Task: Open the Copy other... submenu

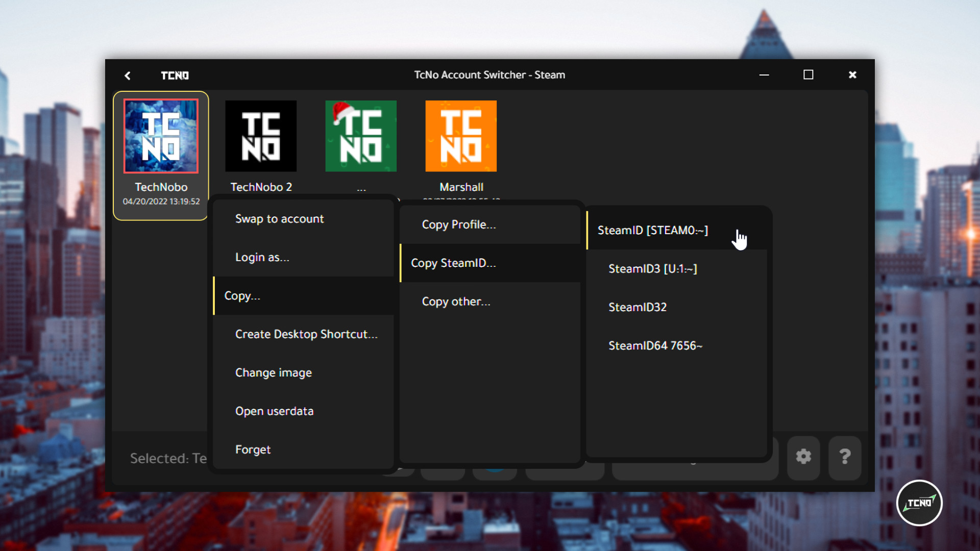Action: [456, 301]
